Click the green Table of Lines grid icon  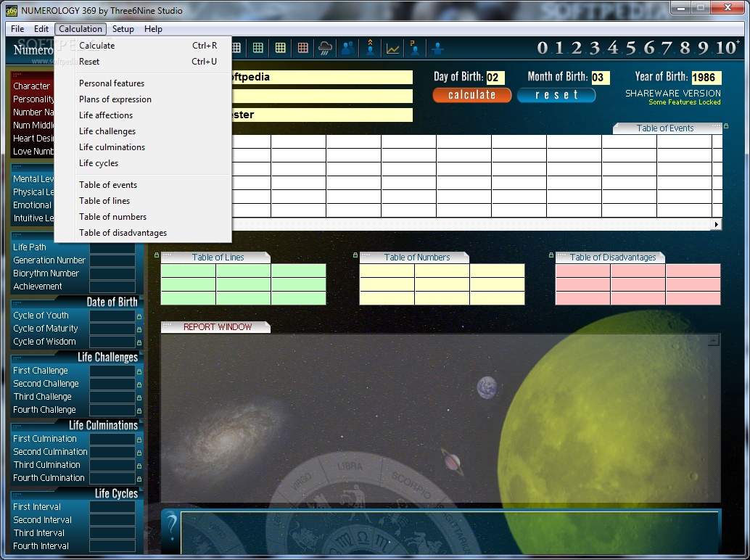(x=257, y=48)
